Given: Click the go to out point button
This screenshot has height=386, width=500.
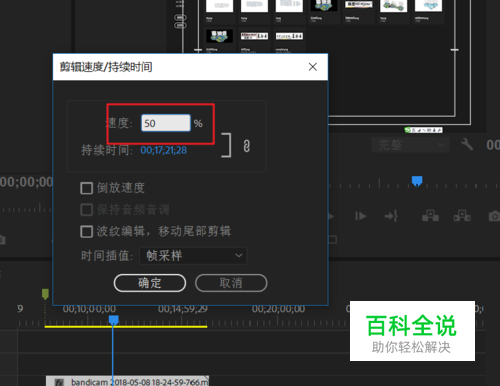Looking at the screenshot, I should point(391,216).
